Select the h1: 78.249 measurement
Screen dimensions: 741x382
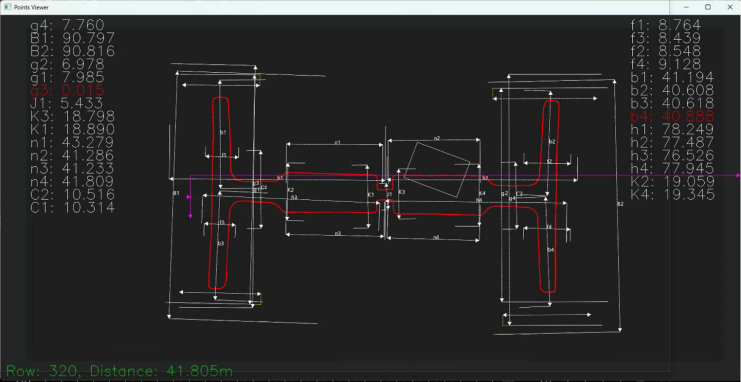point(672,130)
